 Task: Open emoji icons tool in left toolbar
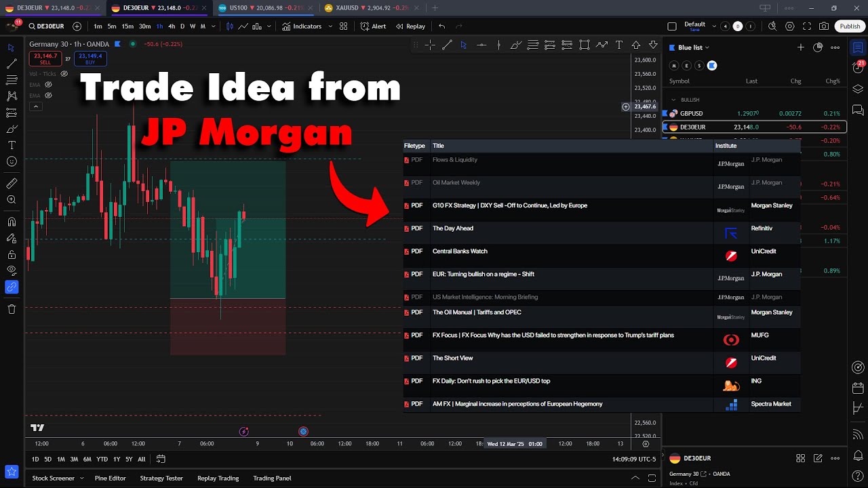(x=12, y=161)
